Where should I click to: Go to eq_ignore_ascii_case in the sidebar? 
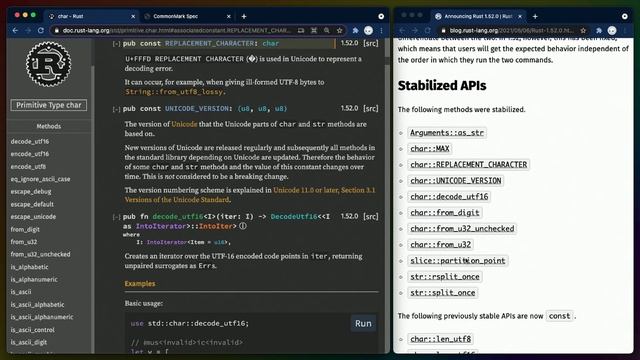click(x=40, y=179)
